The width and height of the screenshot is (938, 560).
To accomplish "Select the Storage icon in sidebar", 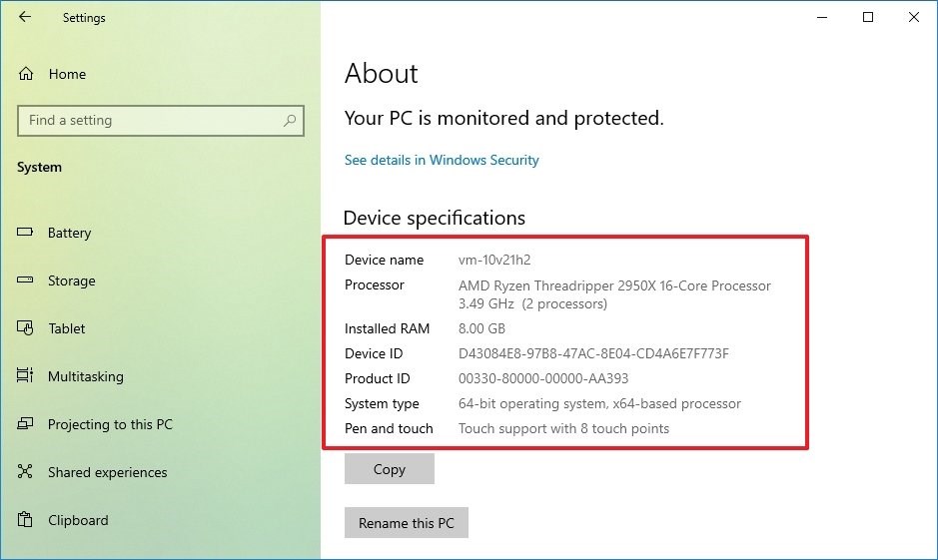I will click(26, 280).
